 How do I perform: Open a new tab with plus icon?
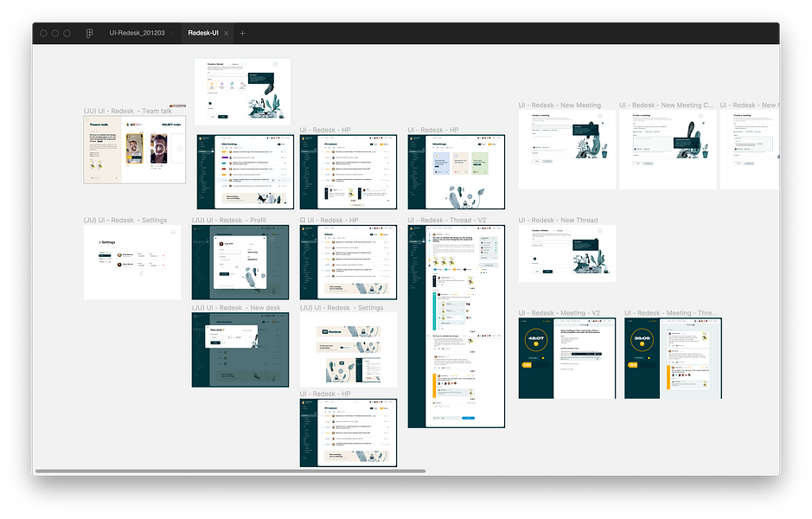point(242,33)
